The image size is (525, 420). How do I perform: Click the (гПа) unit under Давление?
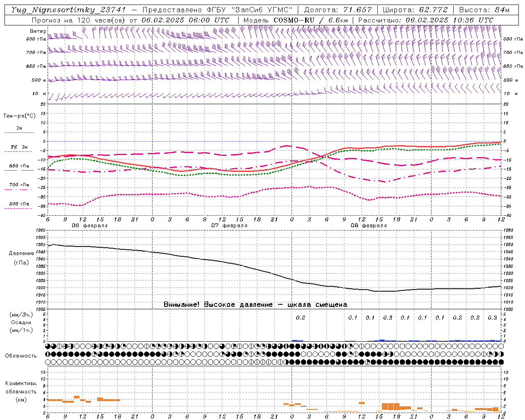pyautogui.click(x=21, y=263)
